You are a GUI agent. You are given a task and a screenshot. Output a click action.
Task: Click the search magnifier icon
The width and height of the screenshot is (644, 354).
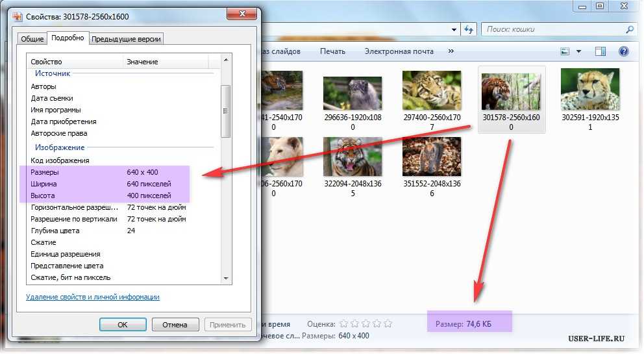tap(630, 30)
